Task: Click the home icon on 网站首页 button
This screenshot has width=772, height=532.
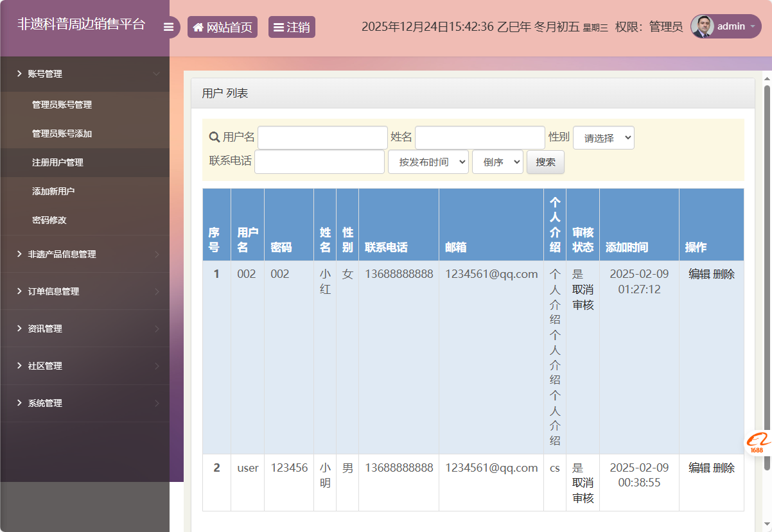Action: click(198, 26)
